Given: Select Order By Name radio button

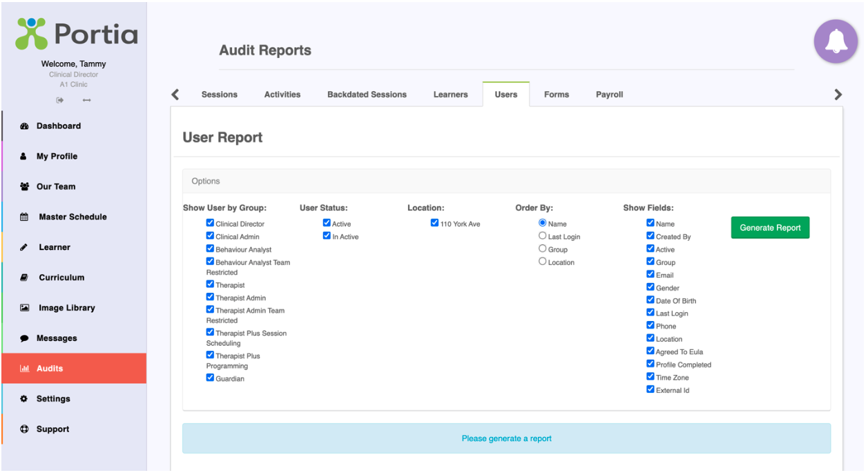Looking at the screenshot, I should [x=542, y=223].
